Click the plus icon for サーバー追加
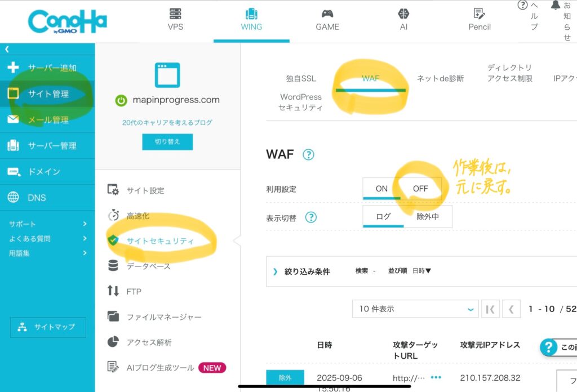 click(14, 67)
